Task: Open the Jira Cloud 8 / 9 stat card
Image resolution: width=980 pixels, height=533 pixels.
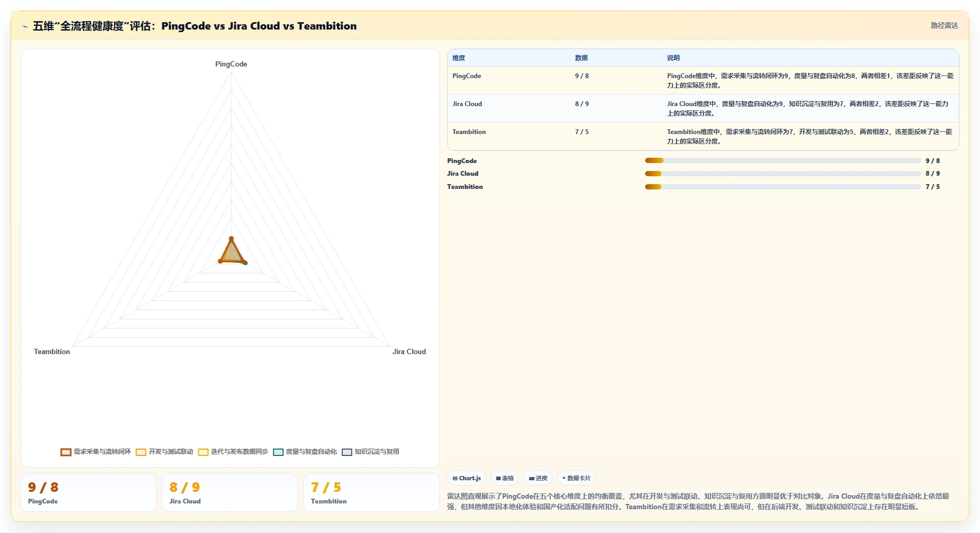Action: tap(230, 492)
